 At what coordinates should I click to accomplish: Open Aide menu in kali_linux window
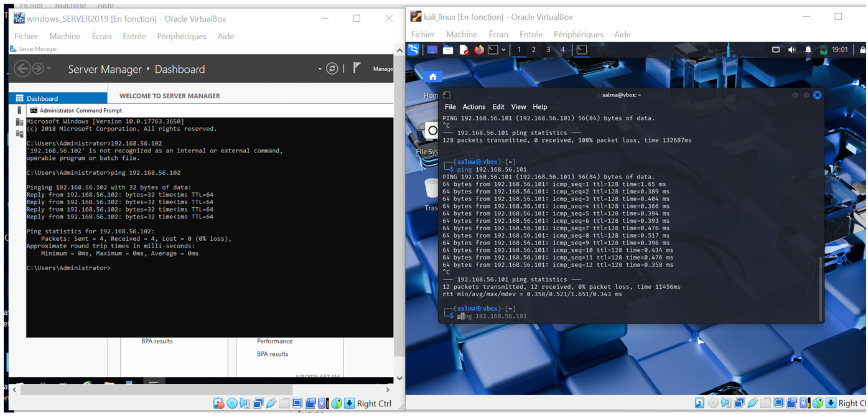(623, 34)
